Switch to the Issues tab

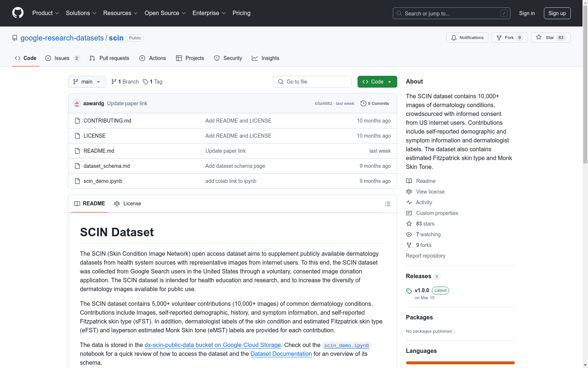pos(62,58)
